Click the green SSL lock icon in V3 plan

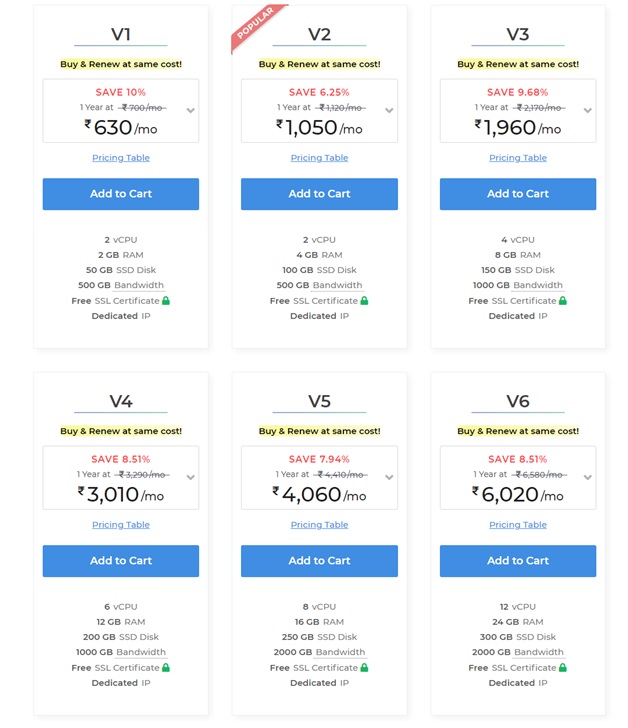[563, 300]
